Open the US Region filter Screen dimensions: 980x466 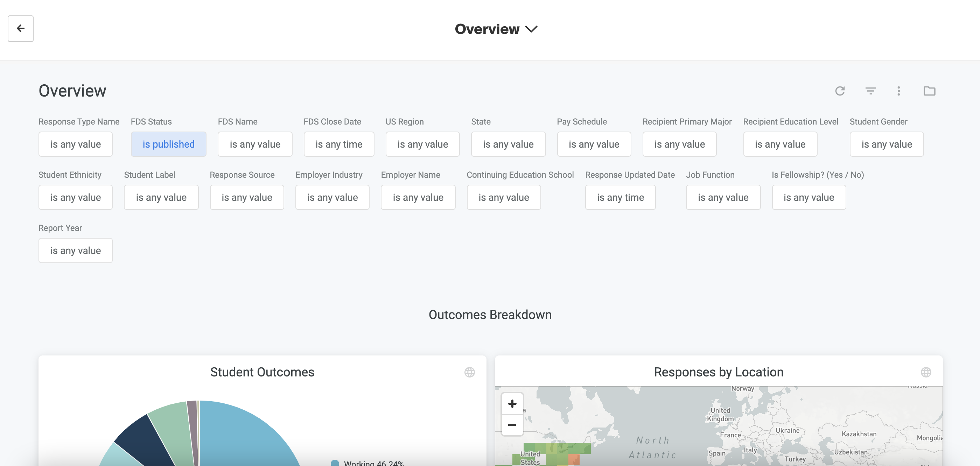422,144
